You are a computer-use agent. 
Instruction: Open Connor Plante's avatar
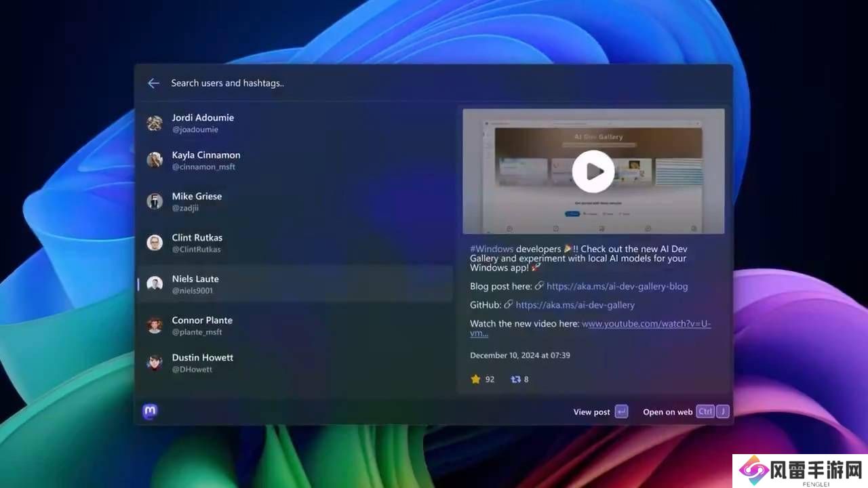click(x=155, y=325)
